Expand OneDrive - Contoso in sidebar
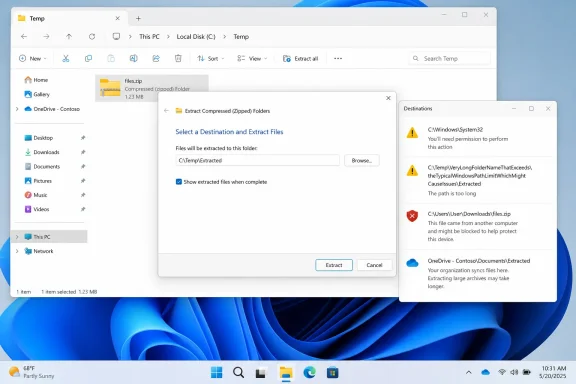Viewport: 576px width, 384px height. (17, 109)
